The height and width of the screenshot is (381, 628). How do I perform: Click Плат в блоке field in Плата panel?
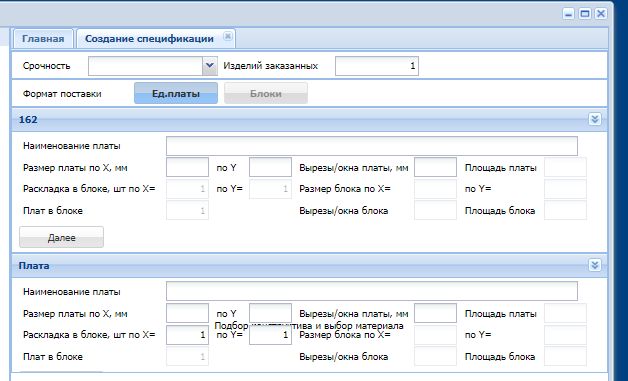tap(187, 357)
